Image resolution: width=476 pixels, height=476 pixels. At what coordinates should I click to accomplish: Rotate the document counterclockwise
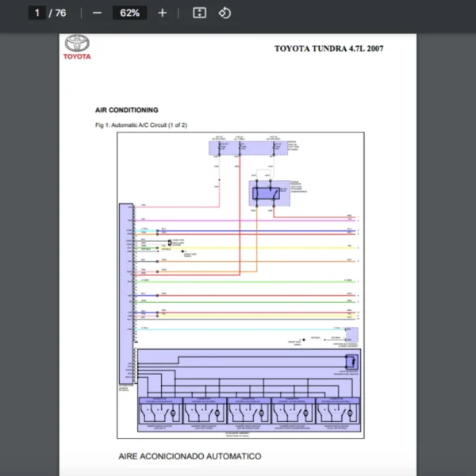(x=225, y=13)
